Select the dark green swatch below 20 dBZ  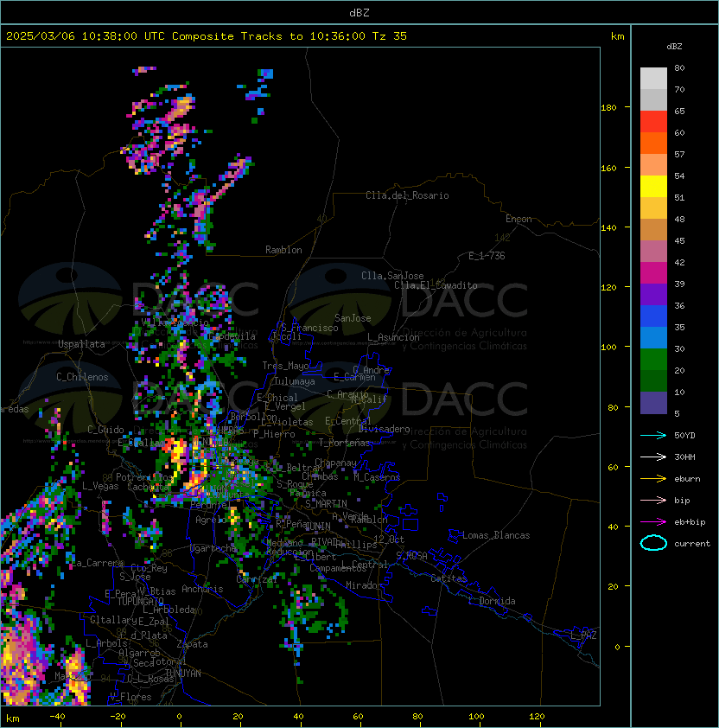tap(653, 380)
